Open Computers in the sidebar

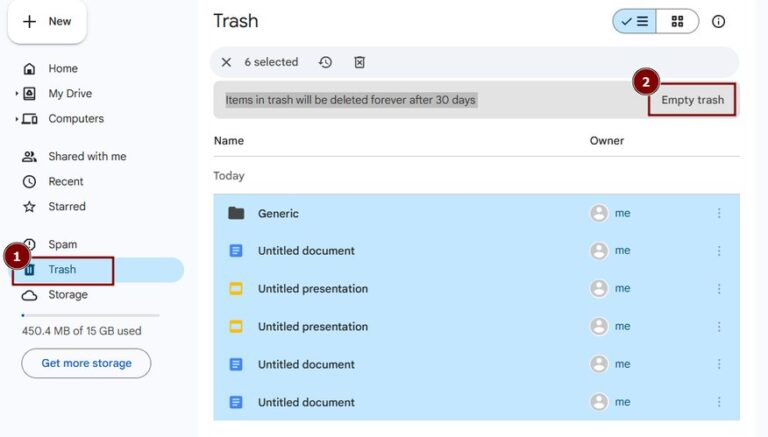(76, 119)
